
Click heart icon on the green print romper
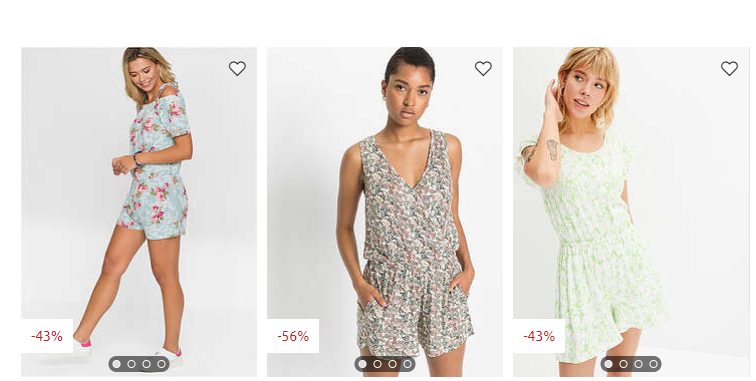(x=729, y=68)
